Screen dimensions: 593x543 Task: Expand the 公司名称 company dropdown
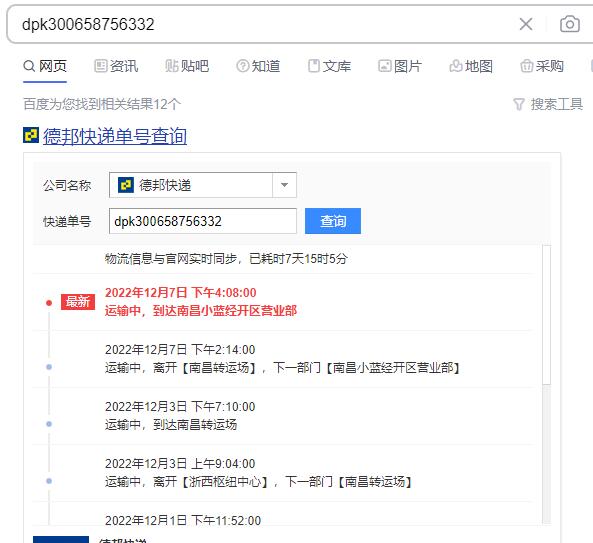(203, 185)
